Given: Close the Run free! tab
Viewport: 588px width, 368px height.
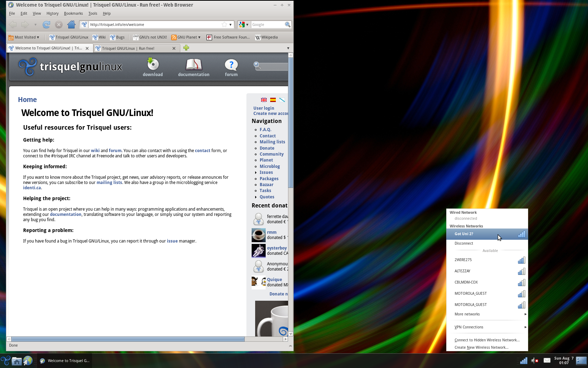Looking at the screenshot, I should [x=174, y=48].
